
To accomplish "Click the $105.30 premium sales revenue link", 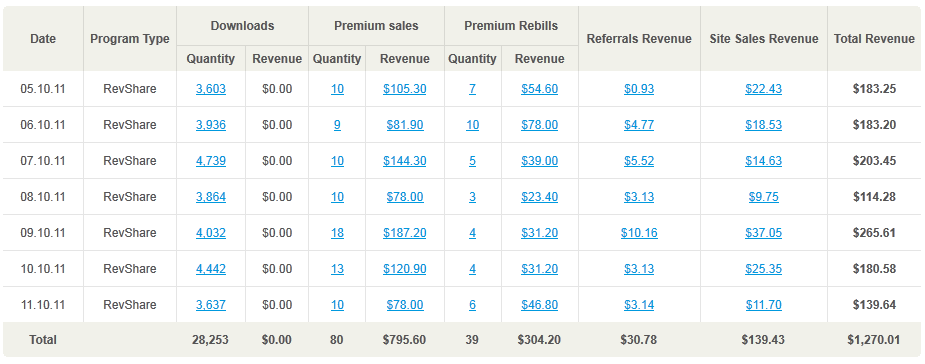I will tap(405, 89).
